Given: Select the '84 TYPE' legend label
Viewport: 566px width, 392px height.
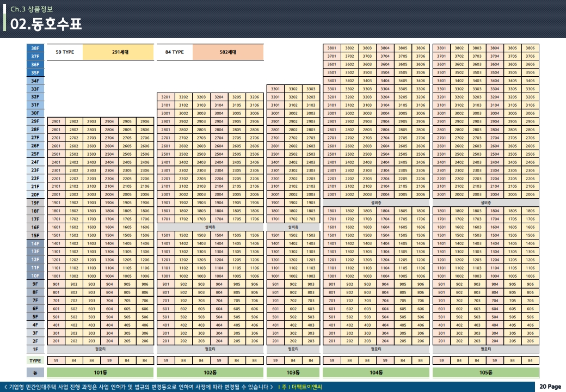Looking at the screenshot, I should pyautogui.click(x=175, y=52).
